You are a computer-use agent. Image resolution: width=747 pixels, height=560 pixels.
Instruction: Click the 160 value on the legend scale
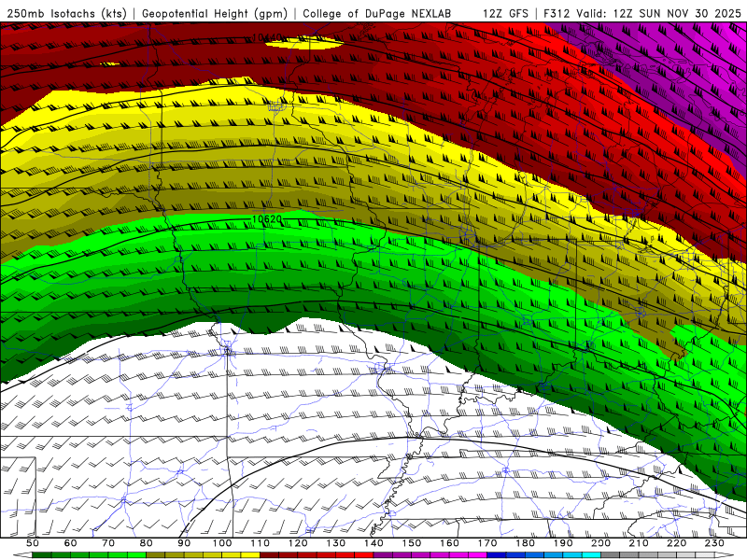pos(450,543)
